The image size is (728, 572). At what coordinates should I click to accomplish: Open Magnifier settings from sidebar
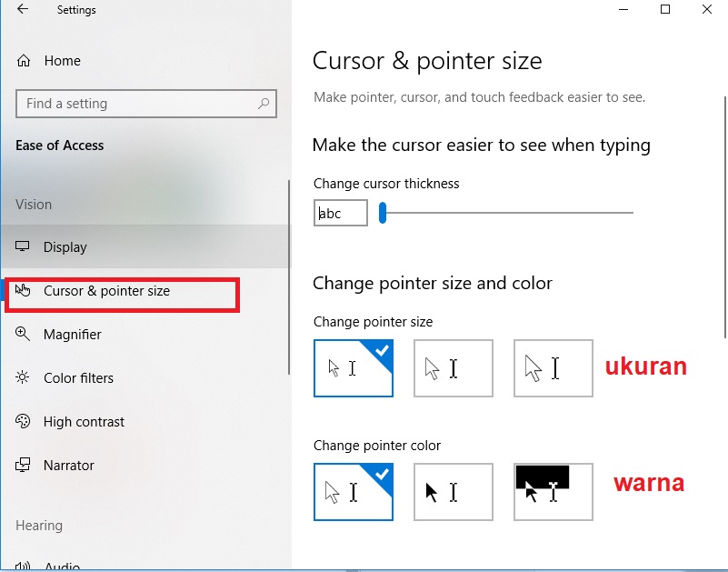click(21, 334)
